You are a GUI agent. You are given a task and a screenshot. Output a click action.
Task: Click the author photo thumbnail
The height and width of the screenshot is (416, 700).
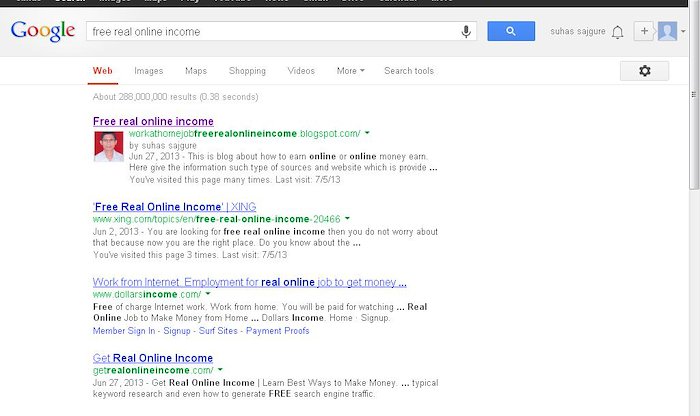coord(108,146)
